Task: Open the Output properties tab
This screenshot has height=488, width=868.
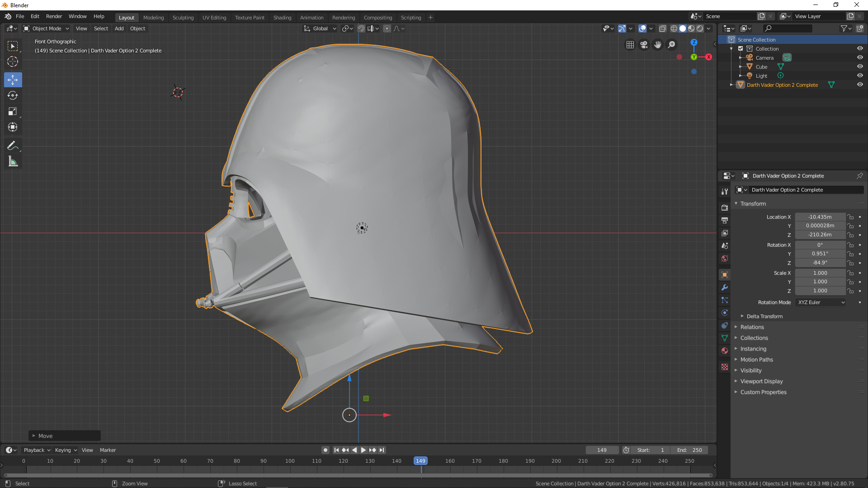Action: (x=725, y=220)
